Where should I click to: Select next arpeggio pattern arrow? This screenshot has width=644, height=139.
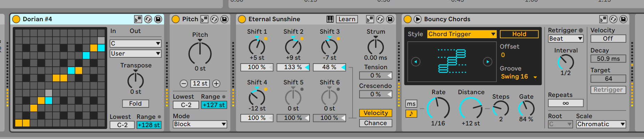(x=487, y=62)
